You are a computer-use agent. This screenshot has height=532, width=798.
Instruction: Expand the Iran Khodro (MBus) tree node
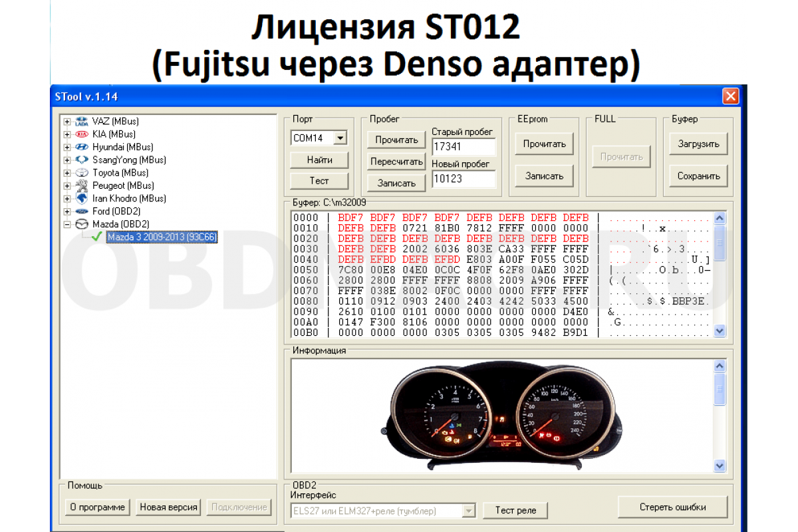(x=67, y=199)
